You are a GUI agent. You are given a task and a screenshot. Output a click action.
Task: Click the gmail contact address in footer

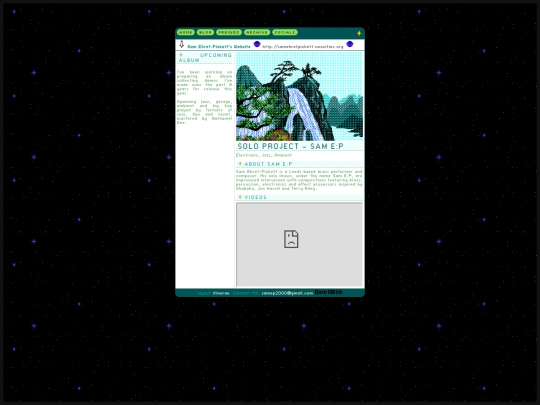287,293
